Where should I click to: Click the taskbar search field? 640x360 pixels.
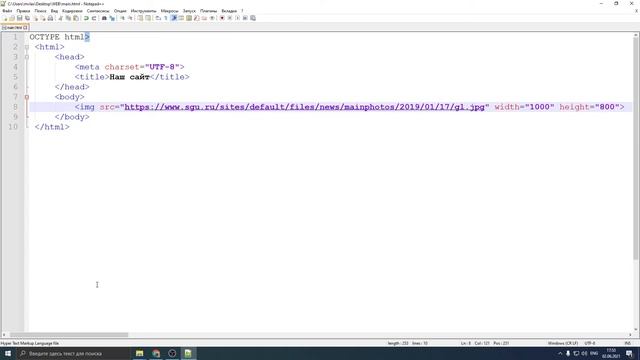pos(73,353)
